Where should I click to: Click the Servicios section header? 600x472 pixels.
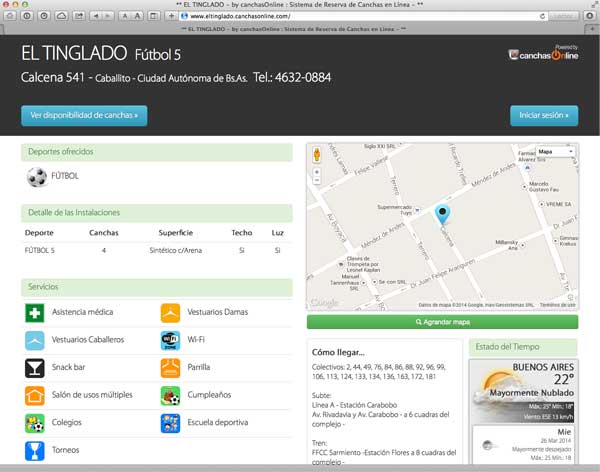pyautogui.click(x=157, y=287)
